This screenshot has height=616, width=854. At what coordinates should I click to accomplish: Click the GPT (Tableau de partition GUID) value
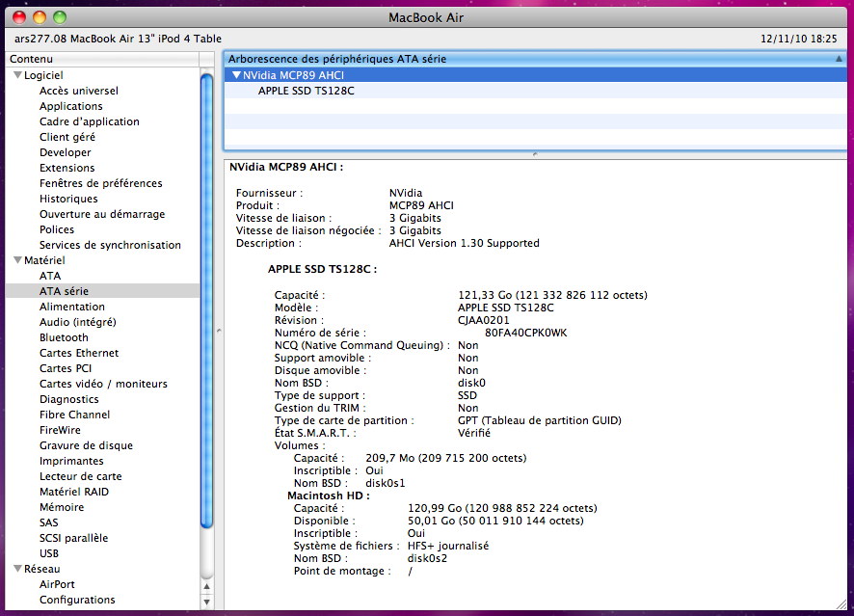click(x=540, y=420)
